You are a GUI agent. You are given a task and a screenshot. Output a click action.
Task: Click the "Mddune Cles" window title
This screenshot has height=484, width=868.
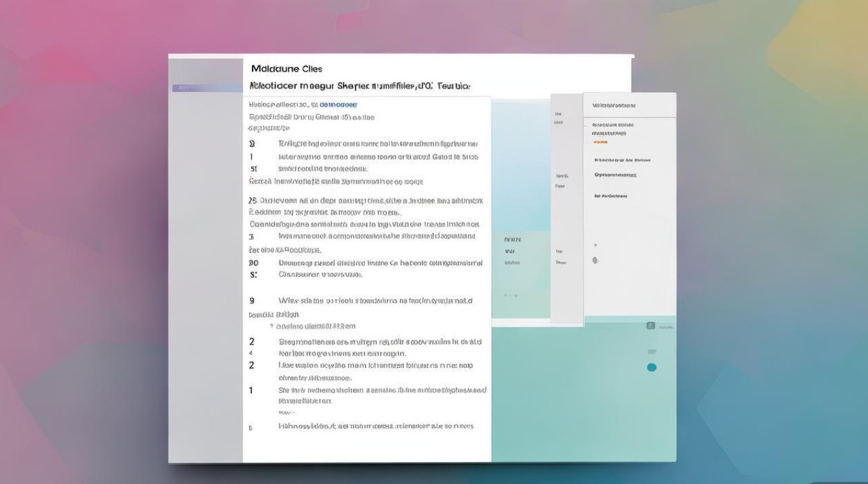285,68
